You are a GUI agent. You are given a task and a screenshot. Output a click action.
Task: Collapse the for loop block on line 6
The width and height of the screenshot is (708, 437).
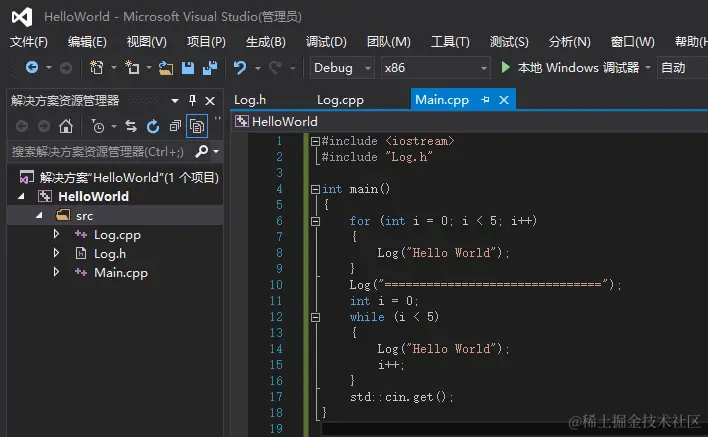coord(315,222)
